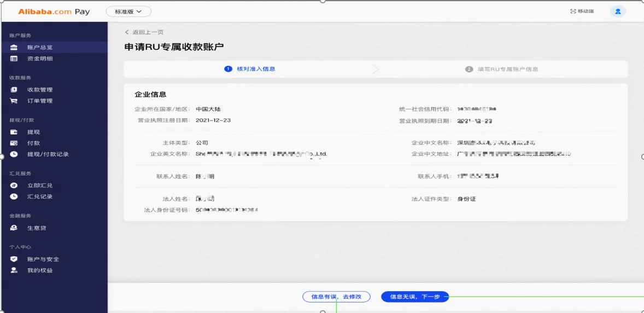This screenshot has height=313, width=644.
Task: Switch to 移动端 mobile view
Action: pos(582,11)
